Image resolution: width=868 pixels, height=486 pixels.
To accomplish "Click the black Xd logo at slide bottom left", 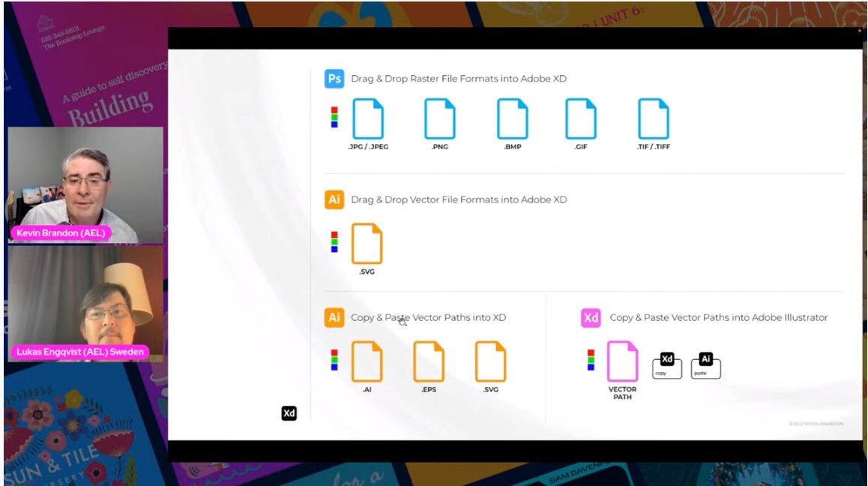I will click(x=289, y=413).
